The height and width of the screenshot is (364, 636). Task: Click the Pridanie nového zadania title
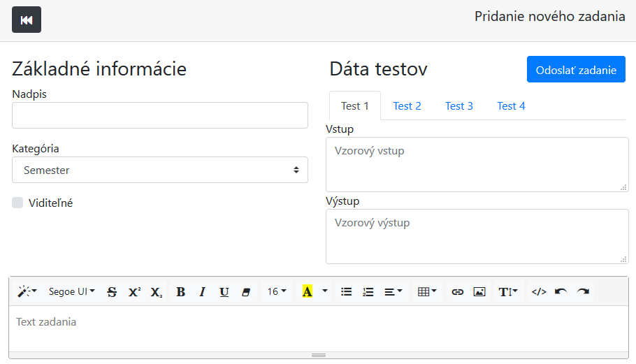tap(549, 16)
